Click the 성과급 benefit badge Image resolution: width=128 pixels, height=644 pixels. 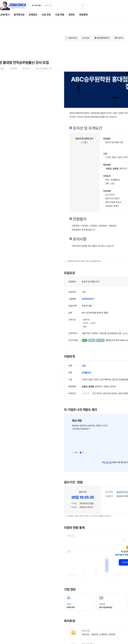86,38
